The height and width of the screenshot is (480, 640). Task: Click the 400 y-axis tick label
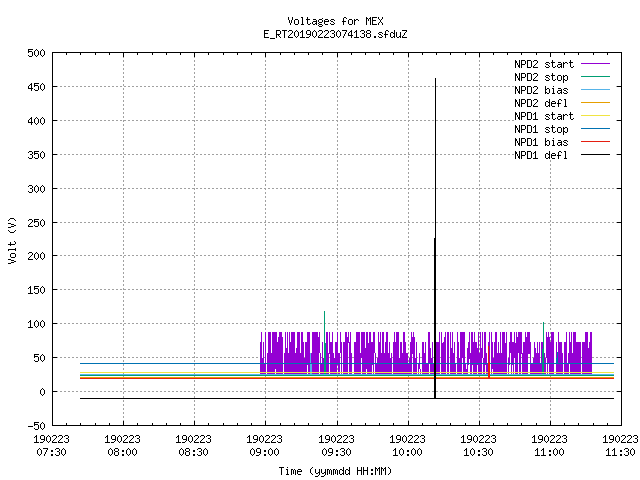[36, 121]
